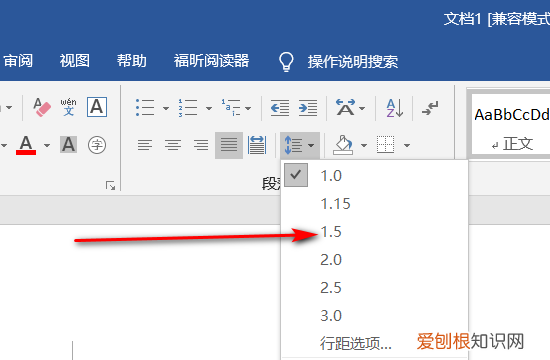Apply the 正文 style
Viewport: 550px width, 360px height.
click(510, 124)
